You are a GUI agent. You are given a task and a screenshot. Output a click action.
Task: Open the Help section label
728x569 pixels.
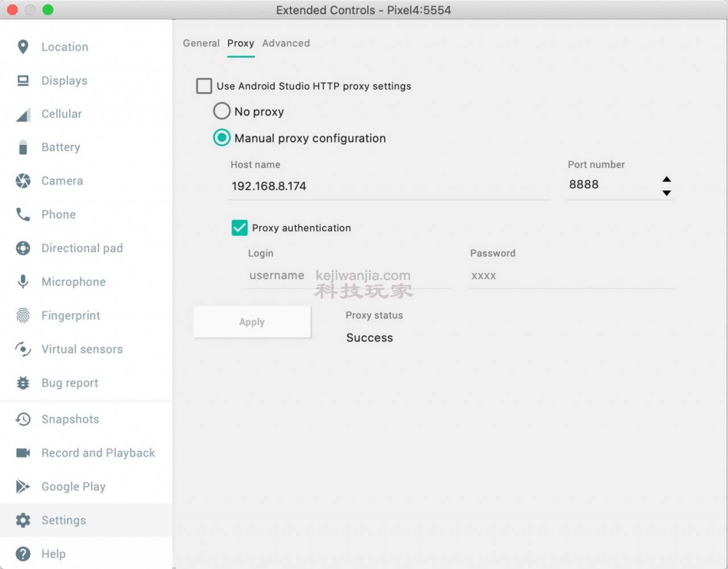53,554
